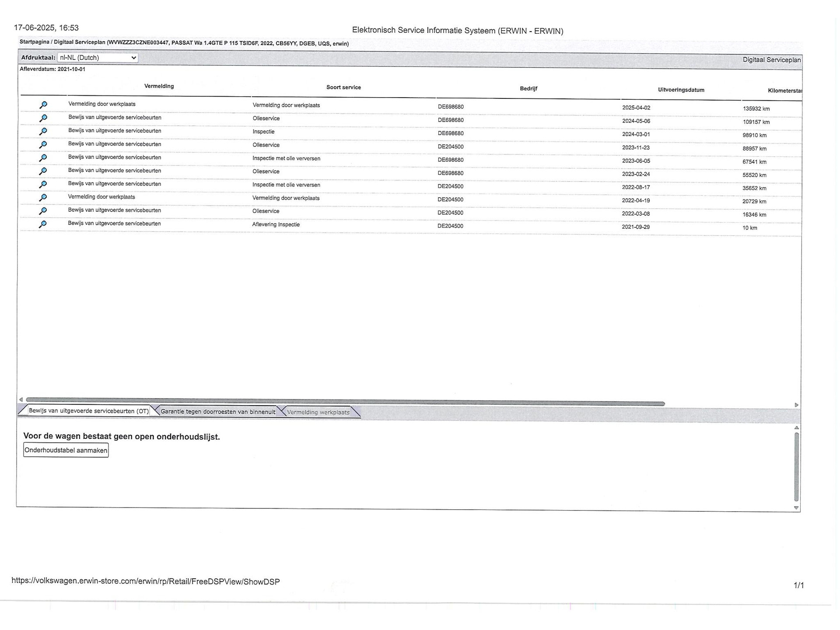Click the Onderhoudstabel aanmaken button
The width and height of the screenshot is (840, 630).
click(x=66, y=450)
